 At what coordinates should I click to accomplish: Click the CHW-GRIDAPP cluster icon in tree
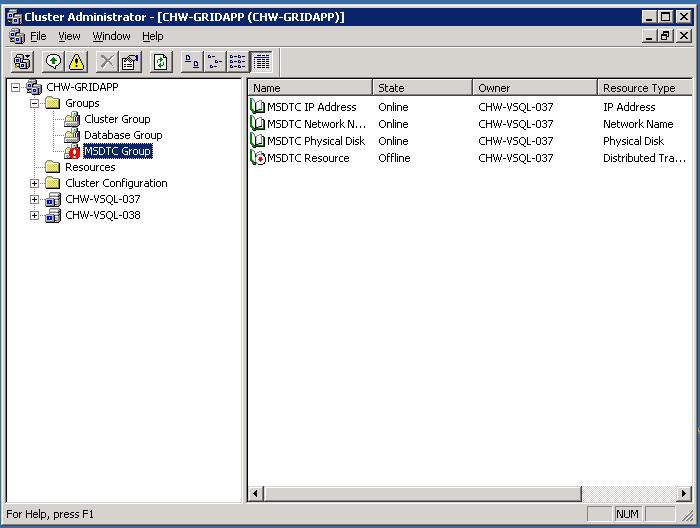click(x=34, y=87)
